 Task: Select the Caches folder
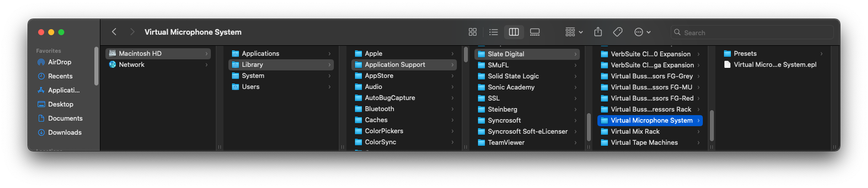tap(404, 120)
